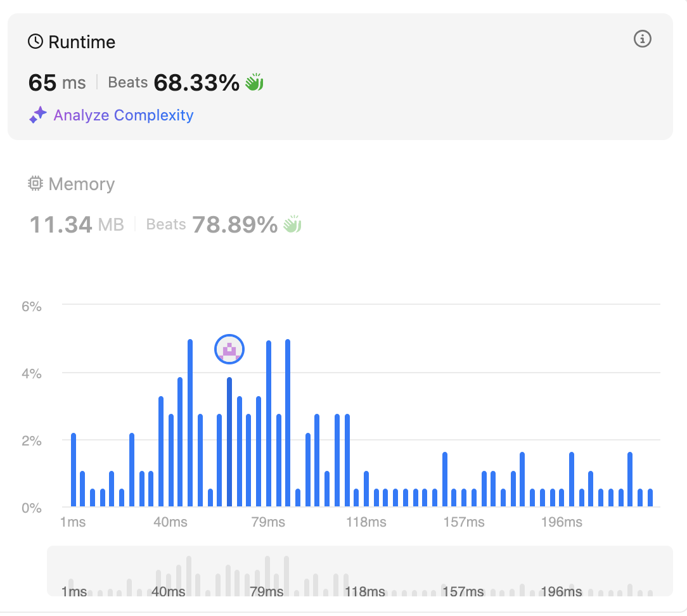
Task: Click the 78.89% memory beats percentage
Action: pos(234,224)
